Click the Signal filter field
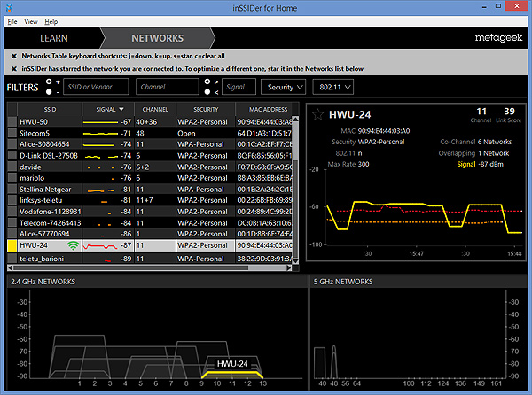 click(239, 87)
